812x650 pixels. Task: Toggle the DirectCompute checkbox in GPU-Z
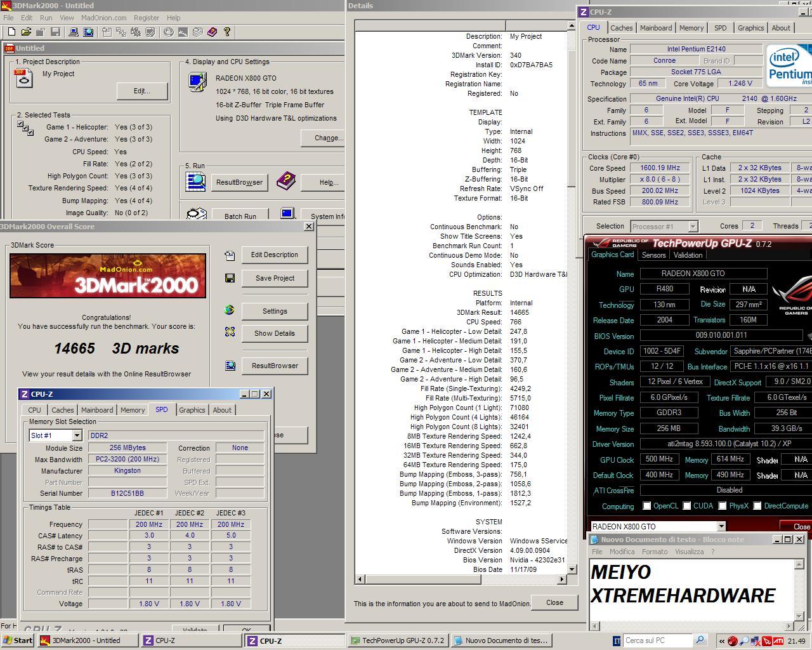point(757,506)
